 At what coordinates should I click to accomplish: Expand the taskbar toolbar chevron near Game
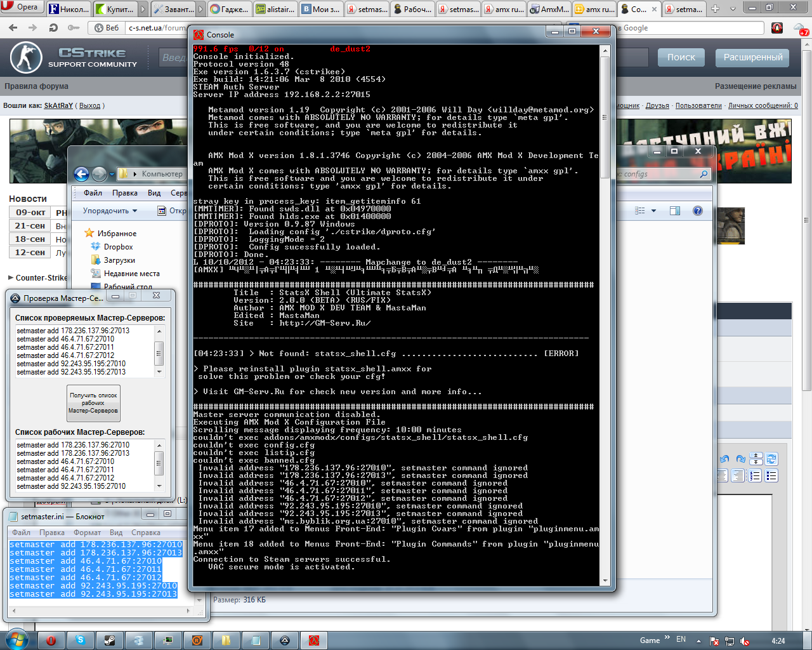[667, 637]
